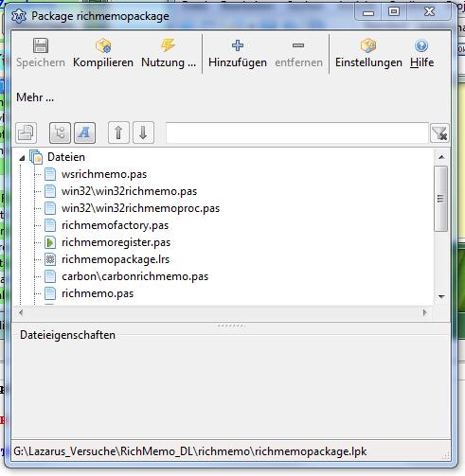This screenshot has width=465, height=476.
Task: Collapse the Dateien tree node
Action: pyautogui.click(x=22, y=158)
